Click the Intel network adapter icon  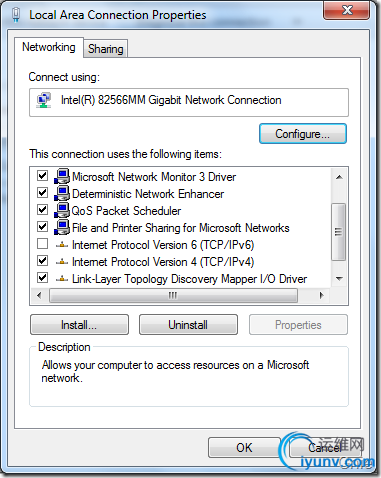44,100
